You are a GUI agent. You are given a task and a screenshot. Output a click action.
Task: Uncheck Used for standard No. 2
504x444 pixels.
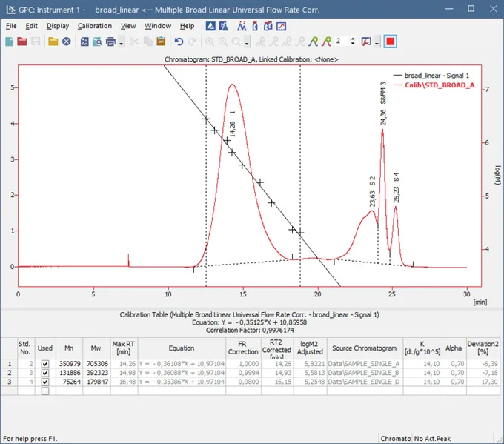pyautogui.click(x=45, y=364)
